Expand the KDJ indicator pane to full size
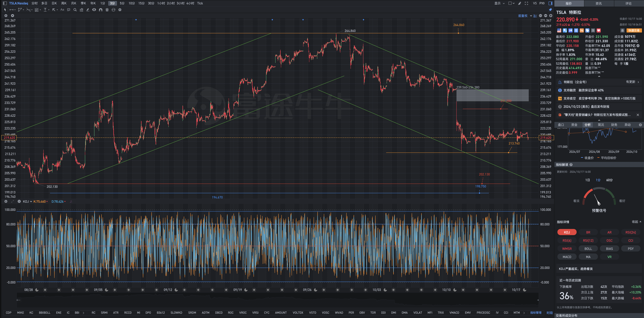The height and width of the screenshot is (318, 644). tap(13, 201)
